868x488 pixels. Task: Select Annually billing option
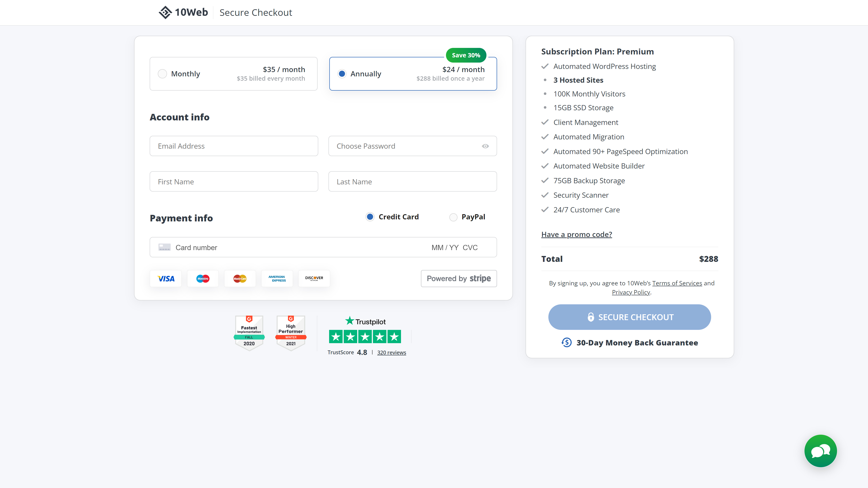click(x=342, y=74)
